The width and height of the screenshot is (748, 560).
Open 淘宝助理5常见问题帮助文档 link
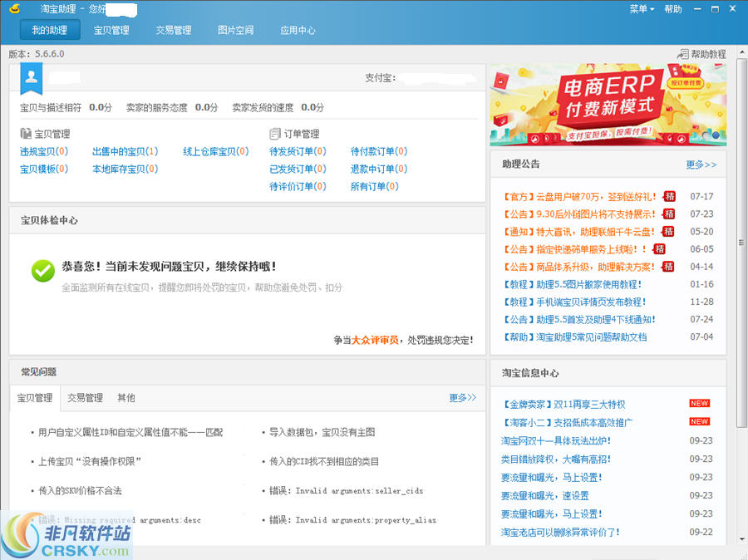pos(575,337)
